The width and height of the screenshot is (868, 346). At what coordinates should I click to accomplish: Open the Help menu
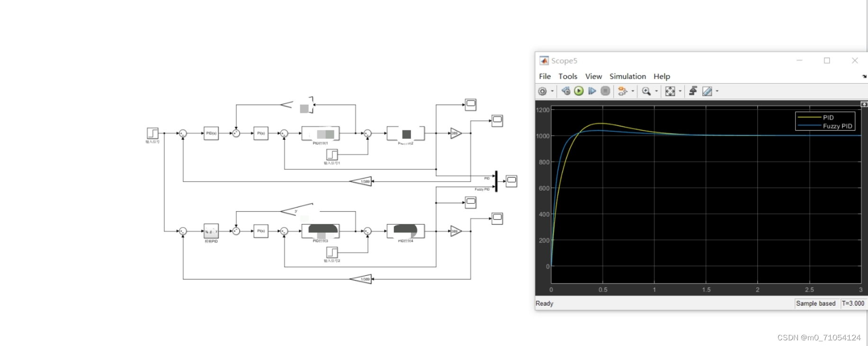[x=662, y=76]
